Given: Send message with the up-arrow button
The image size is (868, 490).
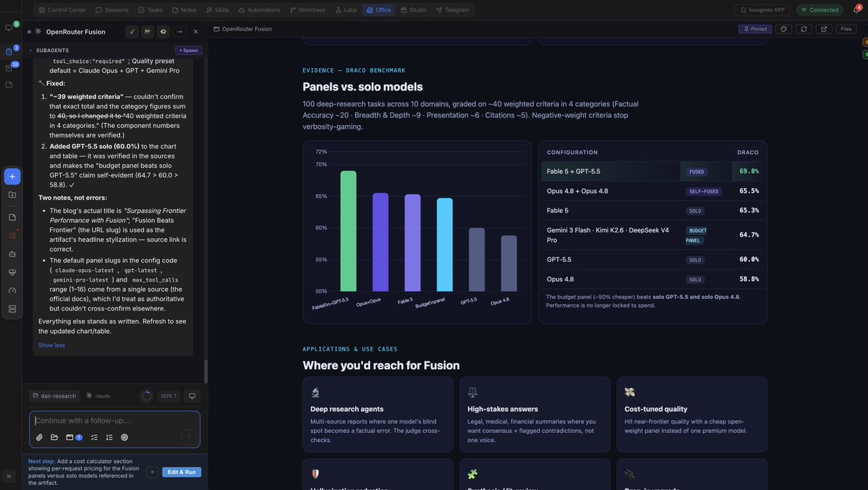Looking at the screenshot, I should point(189,437).
